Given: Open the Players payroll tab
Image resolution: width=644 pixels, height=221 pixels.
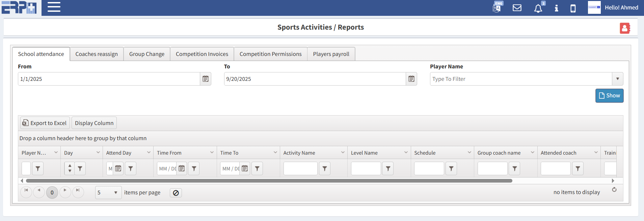Looking at the screenshot, I should click(331, 54).
